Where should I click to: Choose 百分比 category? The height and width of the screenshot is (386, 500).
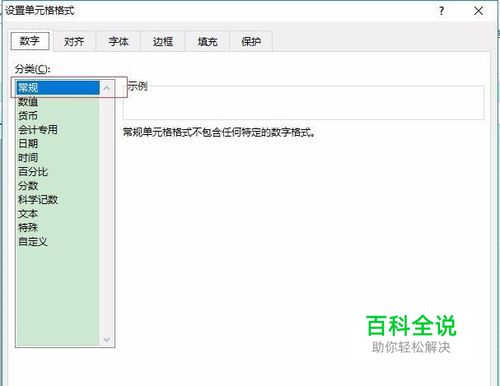coord(58,172)
